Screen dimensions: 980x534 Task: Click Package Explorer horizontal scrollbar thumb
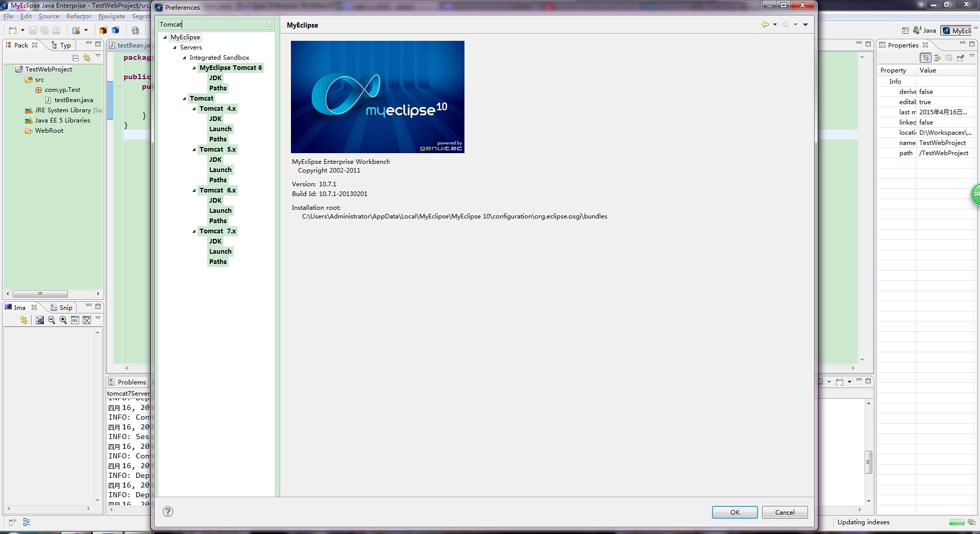coord(40,294)
